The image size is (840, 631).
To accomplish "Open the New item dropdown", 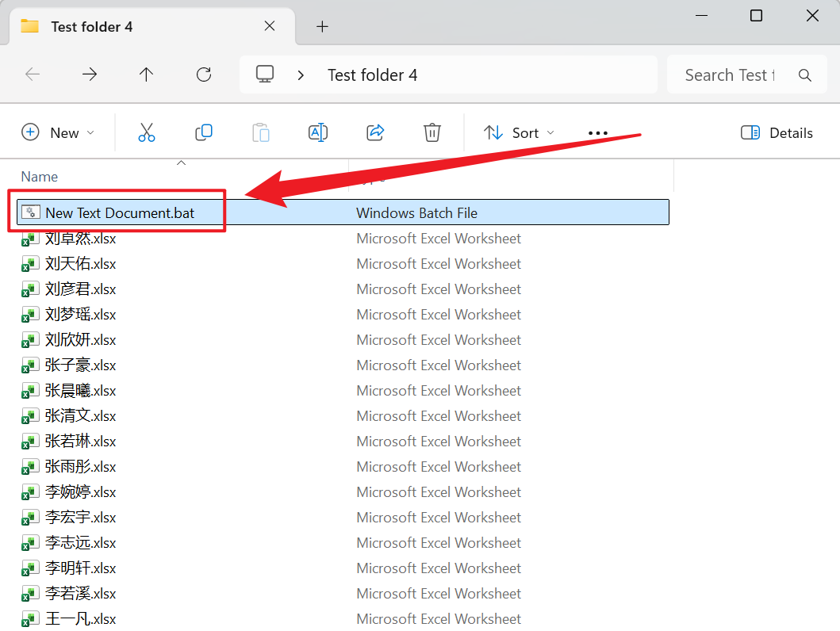I will pos(58,132).
